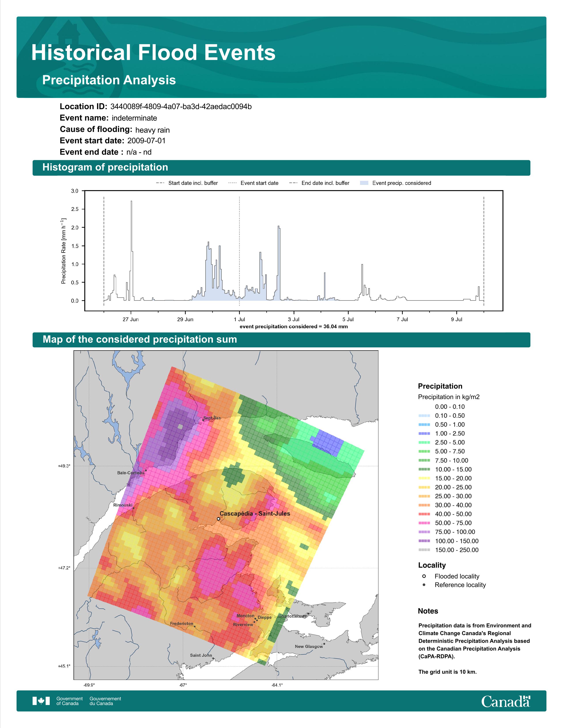563x728 pixels.
Task: Click the 150.00 - 250.00 grey legend swatch
Action: [x=424, y=550]
